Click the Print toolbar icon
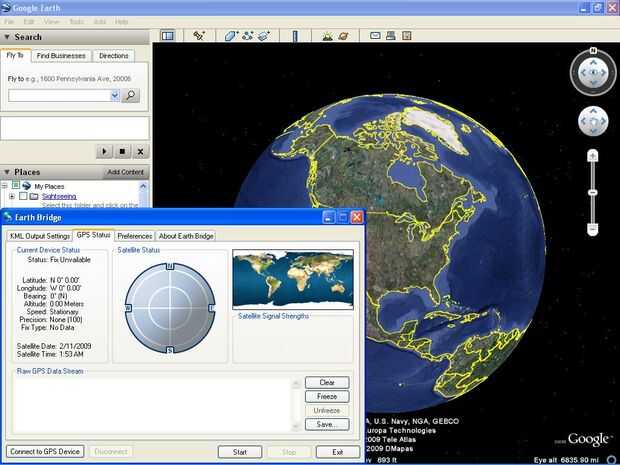The image size is (620, 465). (391, 36)
